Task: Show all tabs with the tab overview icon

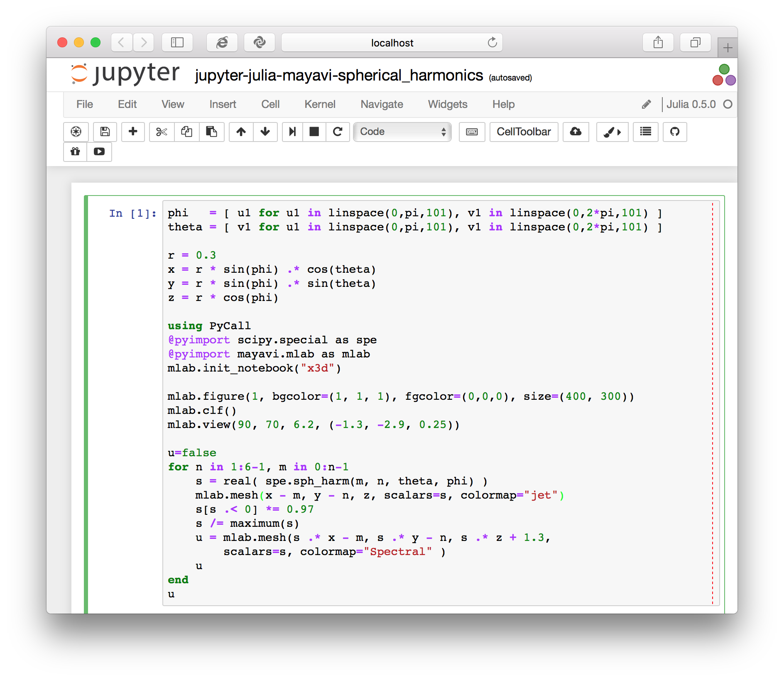Action: pyautogui.click(x=696, y=42)
